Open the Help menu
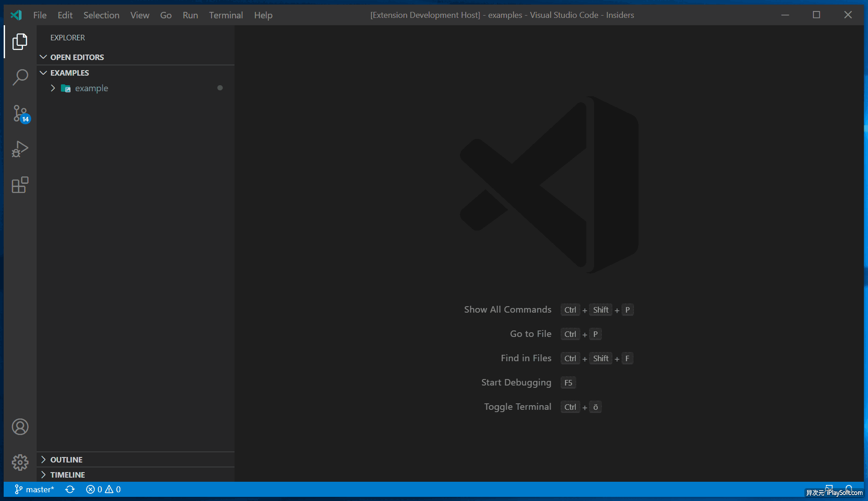 pos(263,15)
